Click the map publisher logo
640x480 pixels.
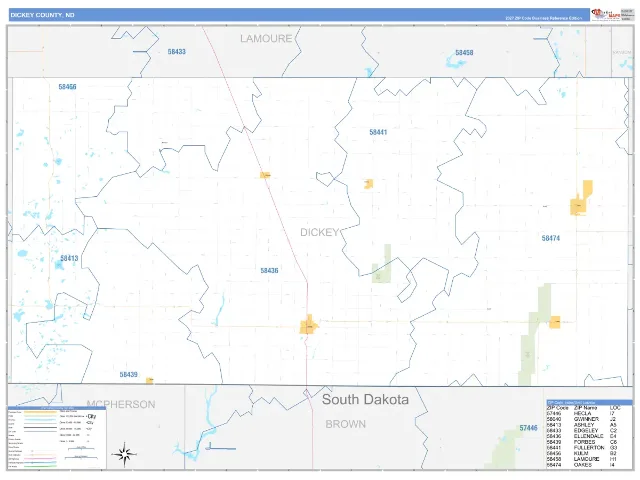606,14
